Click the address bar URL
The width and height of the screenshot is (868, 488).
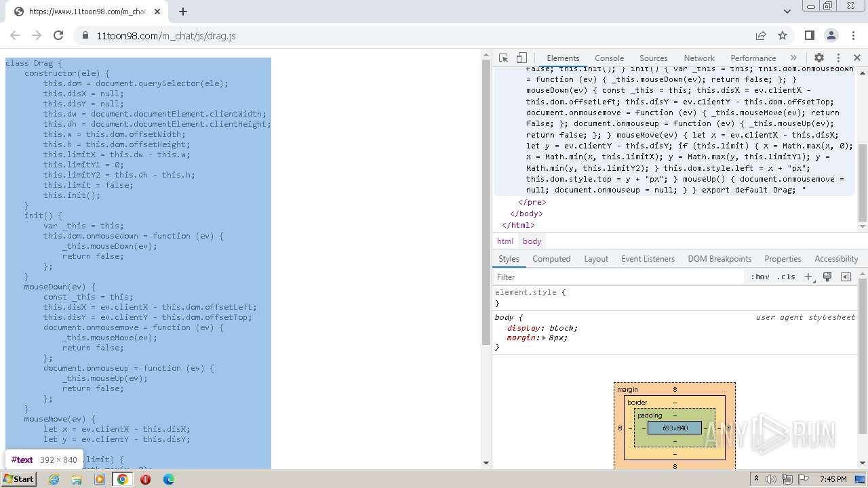pos(166,36)
